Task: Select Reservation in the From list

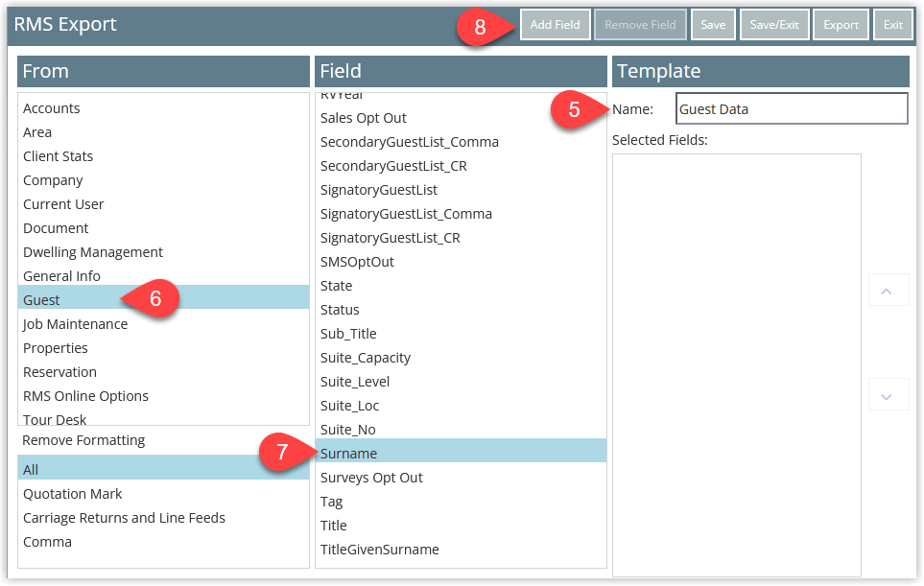Action: click(163, 372)
